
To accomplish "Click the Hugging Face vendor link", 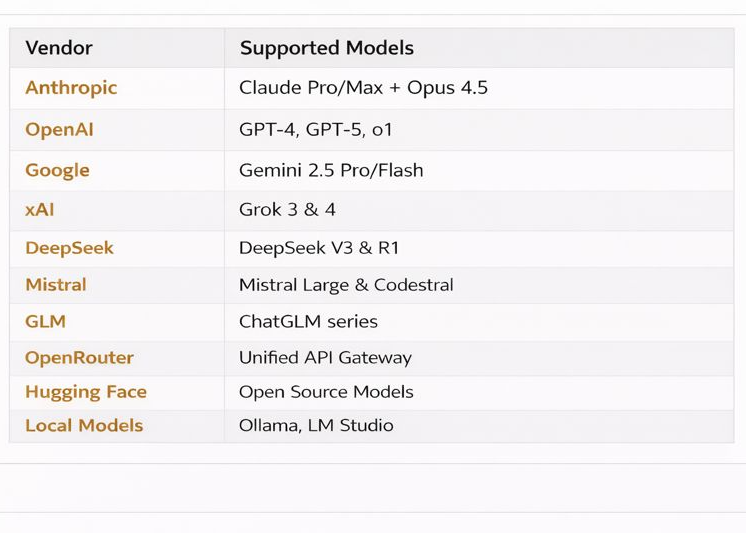I will (86, 392).
